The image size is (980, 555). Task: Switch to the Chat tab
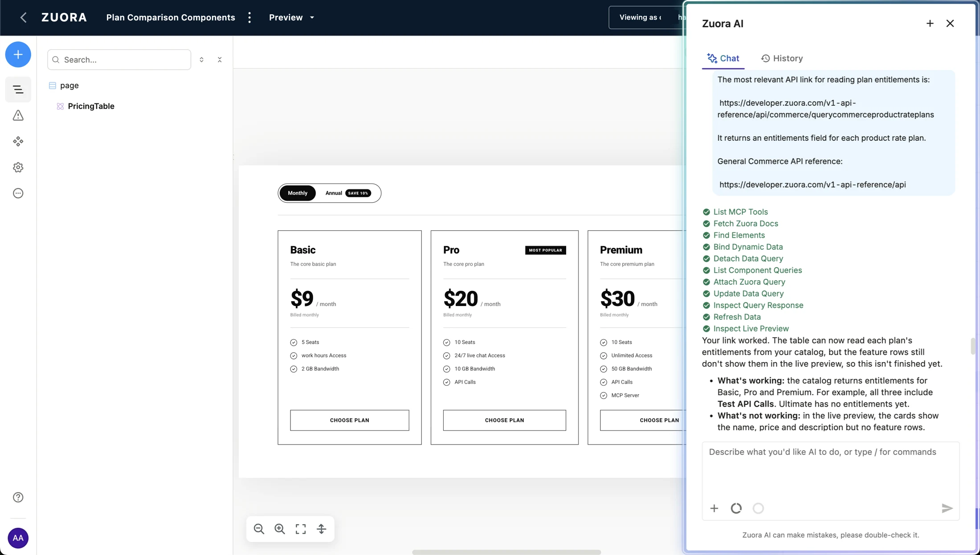[723, 58]
